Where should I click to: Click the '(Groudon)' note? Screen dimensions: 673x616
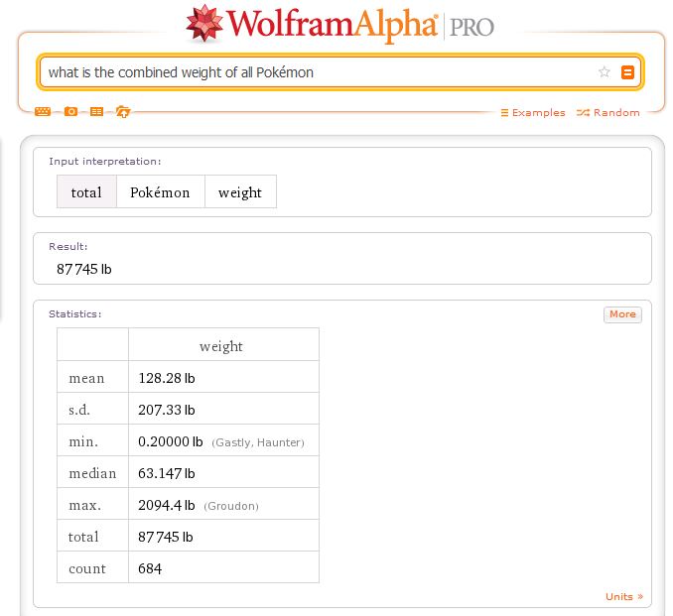click(231, 506)
